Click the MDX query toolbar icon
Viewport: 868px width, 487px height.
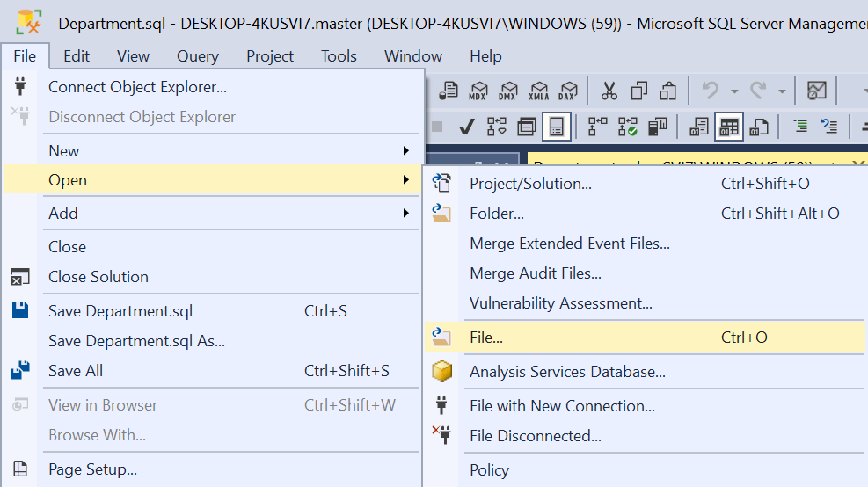tap(478, 91)
